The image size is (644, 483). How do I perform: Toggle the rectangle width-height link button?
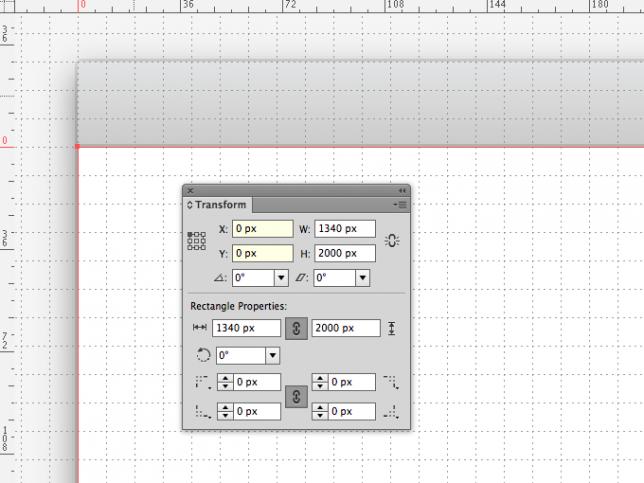(297, 328)
